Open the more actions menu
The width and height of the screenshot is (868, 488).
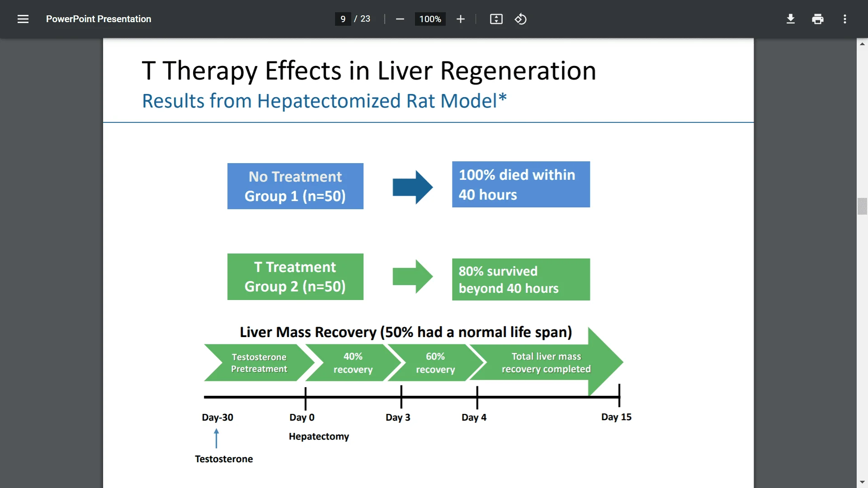[844, 19]
